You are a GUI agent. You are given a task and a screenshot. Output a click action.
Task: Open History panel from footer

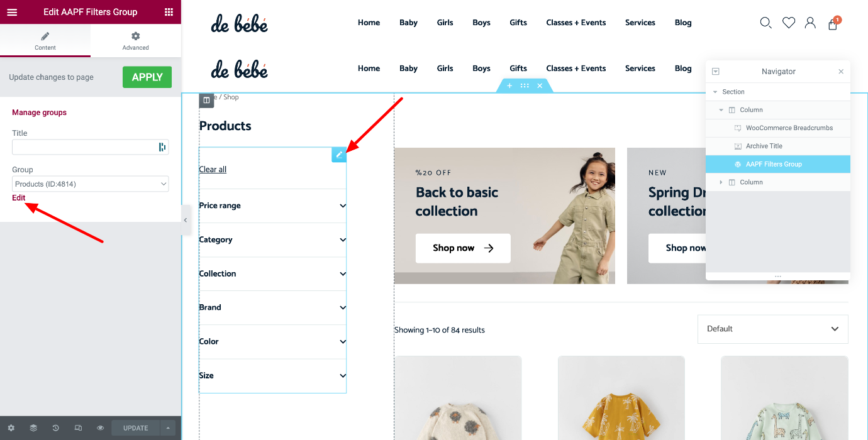[x=55, y=428]
